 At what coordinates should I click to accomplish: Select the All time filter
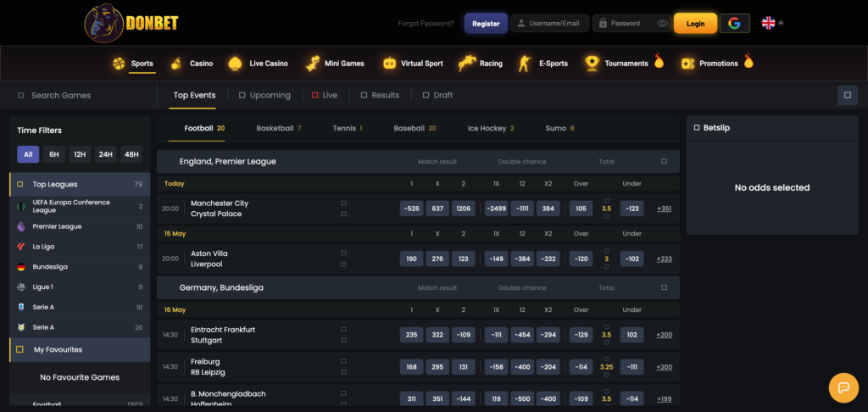tap(28, 154)
